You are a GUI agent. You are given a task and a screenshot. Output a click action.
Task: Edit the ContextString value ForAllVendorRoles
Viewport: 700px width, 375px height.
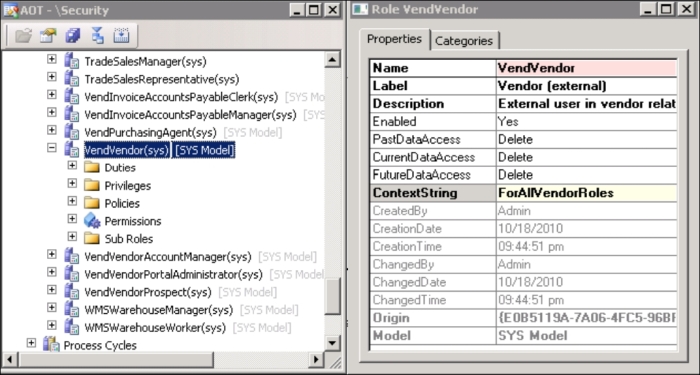(x=587, y=193)
